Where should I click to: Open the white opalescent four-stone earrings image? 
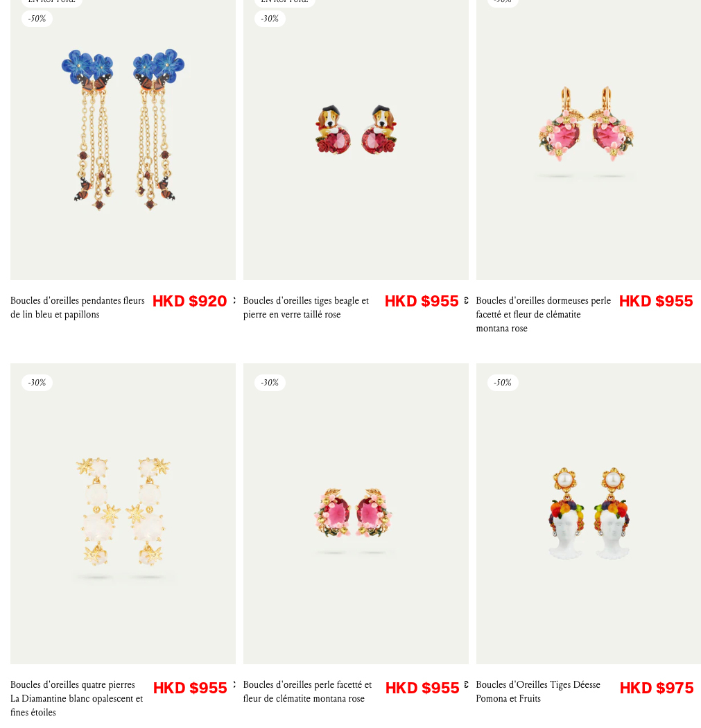pos(123,514)
